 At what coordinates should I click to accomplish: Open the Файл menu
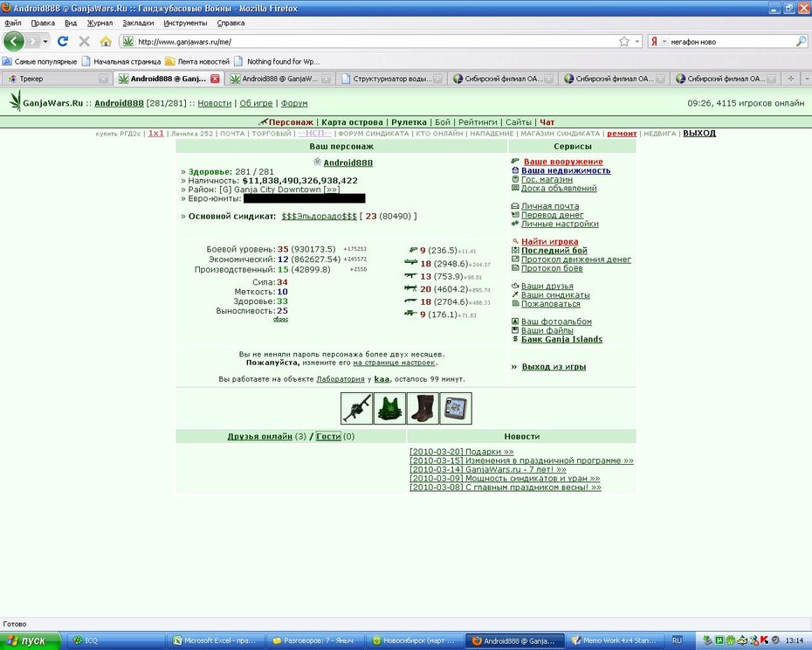click(x=13, y=23)
